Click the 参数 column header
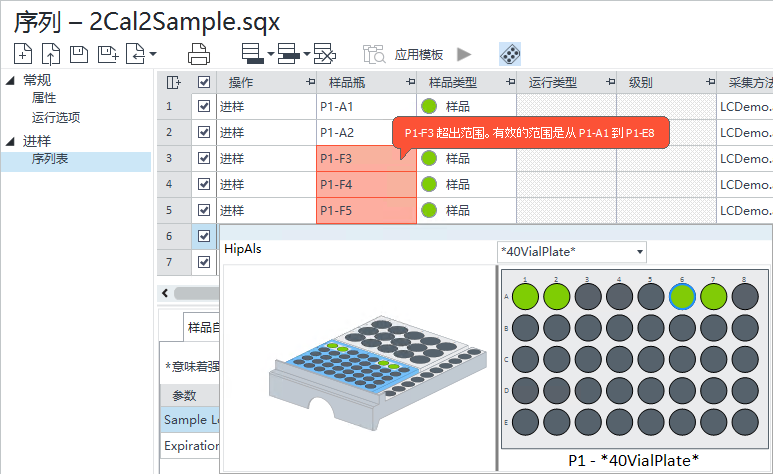773x474 pixels. coord(190,395)
